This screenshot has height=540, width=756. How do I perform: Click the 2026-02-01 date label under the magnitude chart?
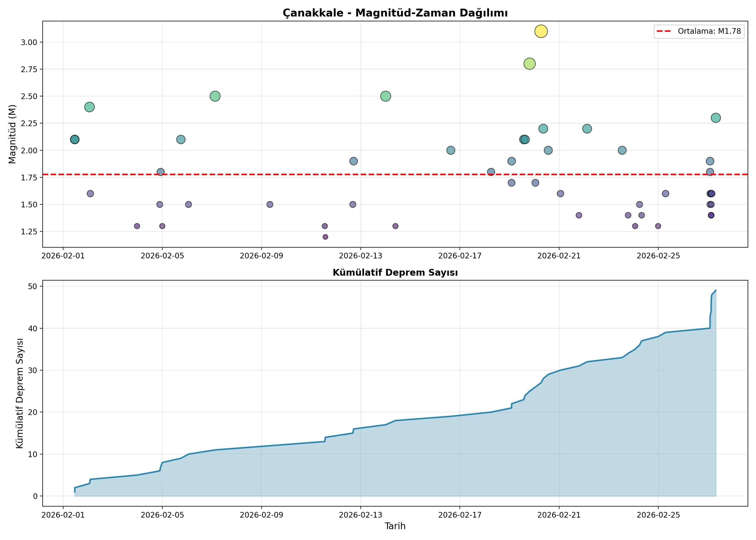point(63,256)
